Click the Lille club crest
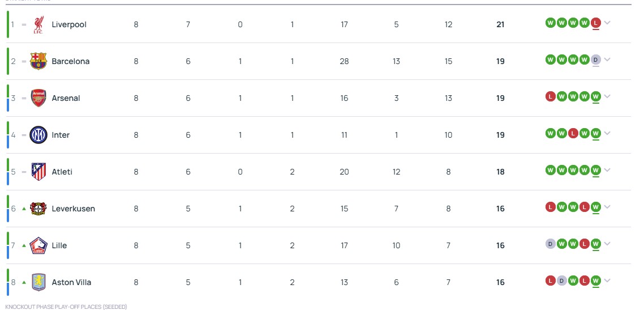644x310 pixels. pyautogui.click(x=38, y=245)
